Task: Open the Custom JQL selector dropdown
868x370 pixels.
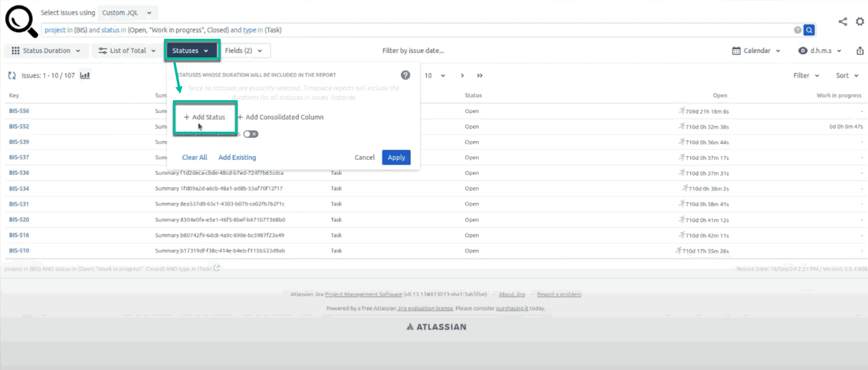Action: coord(126,13)
